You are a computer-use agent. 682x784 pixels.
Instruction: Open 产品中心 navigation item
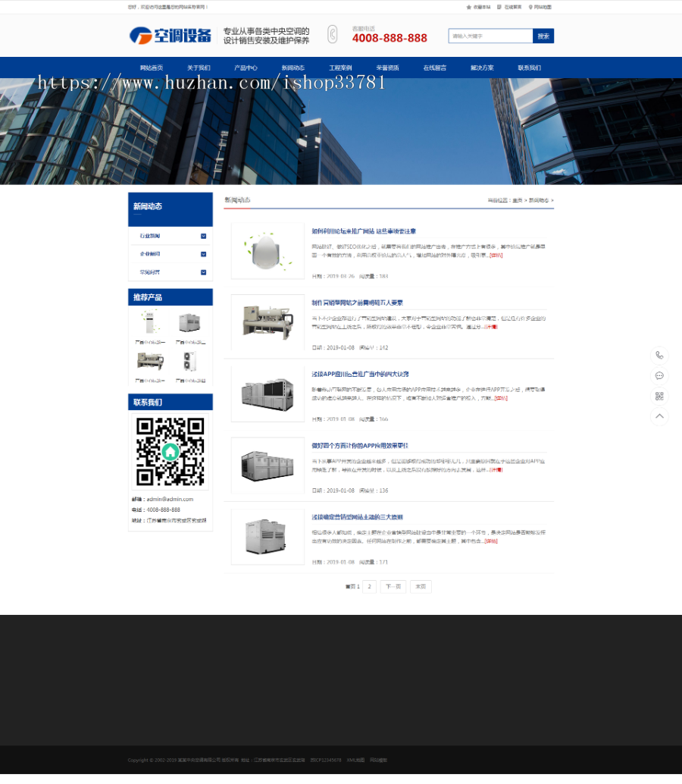(246, 68)
